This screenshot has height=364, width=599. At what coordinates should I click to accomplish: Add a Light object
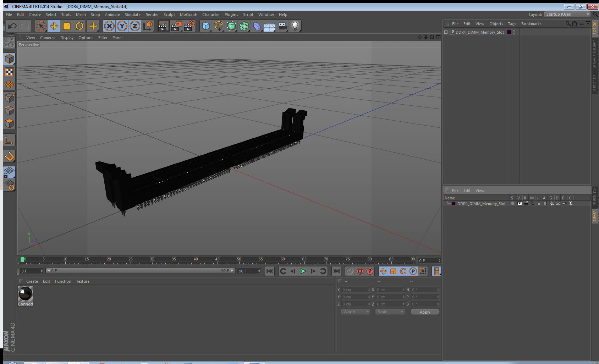point(295,26)
